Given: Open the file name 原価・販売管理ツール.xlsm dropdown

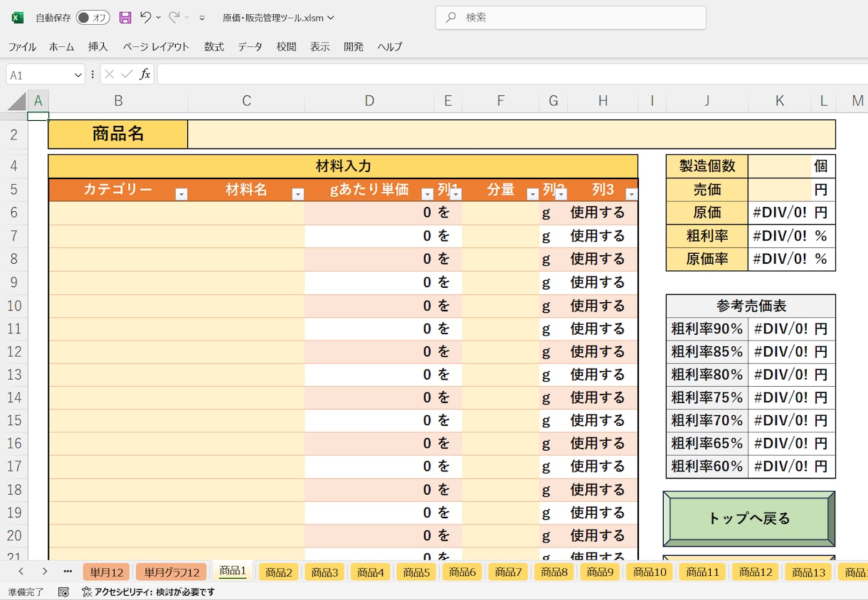Looking at the screenshot, I should [x=278, y=18].
